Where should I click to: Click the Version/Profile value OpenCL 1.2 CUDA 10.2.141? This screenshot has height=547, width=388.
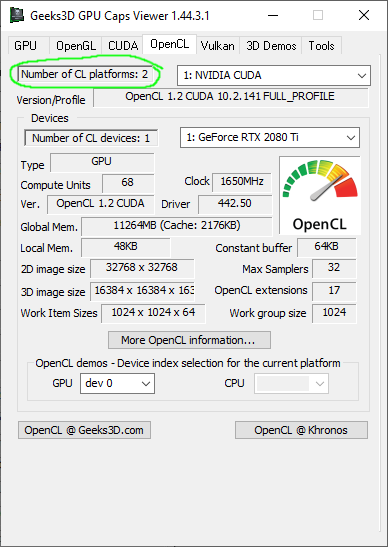[x=231, y=97]
